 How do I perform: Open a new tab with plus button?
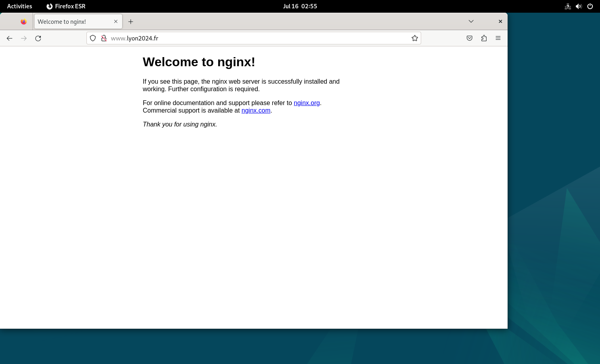pos(130,21)
